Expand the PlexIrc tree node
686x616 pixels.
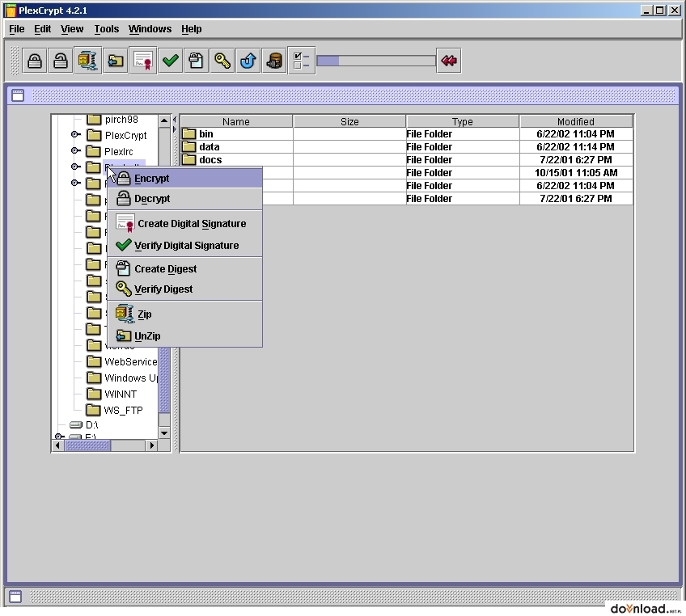(x=76, y=151)
